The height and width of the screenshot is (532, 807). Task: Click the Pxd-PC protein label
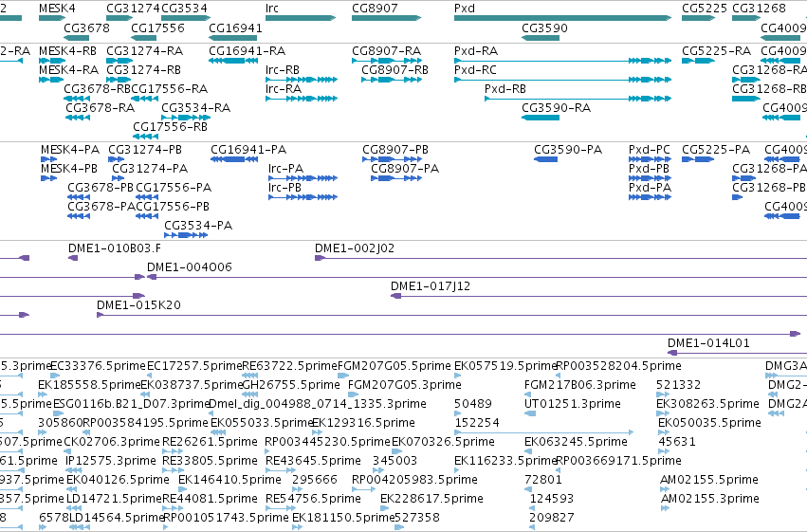(650, 150)
